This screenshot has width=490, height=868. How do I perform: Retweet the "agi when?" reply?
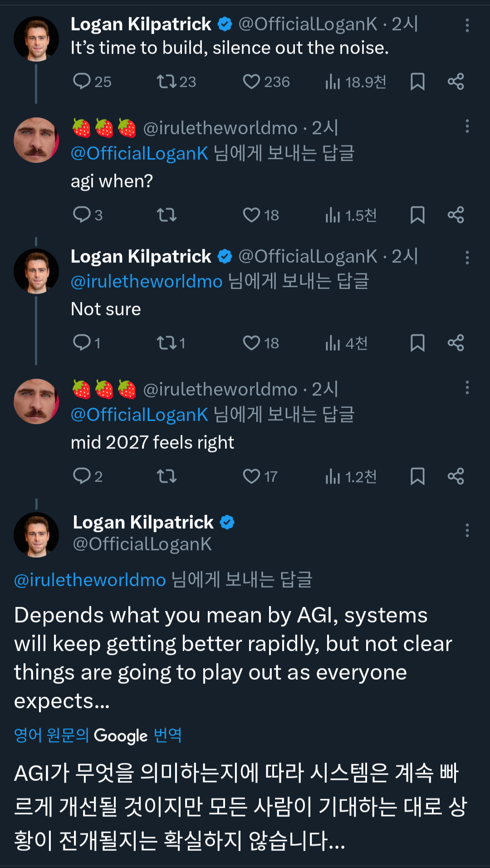pyautogui.click(x=166, y=215)
